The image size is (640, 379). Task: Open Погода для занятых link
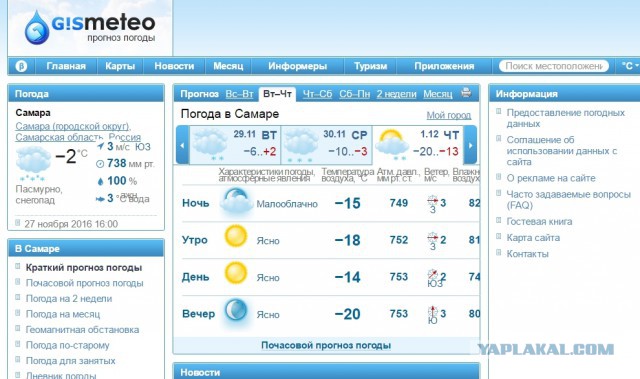pyautogui.click(x=70, y=361)
